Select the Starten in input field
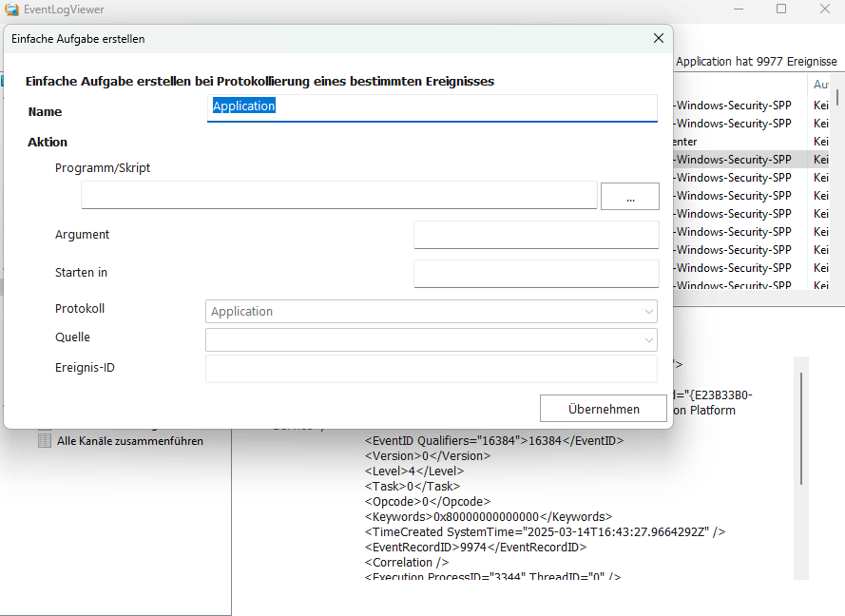This screenshot has width=845, height=616. click(535, 273)
